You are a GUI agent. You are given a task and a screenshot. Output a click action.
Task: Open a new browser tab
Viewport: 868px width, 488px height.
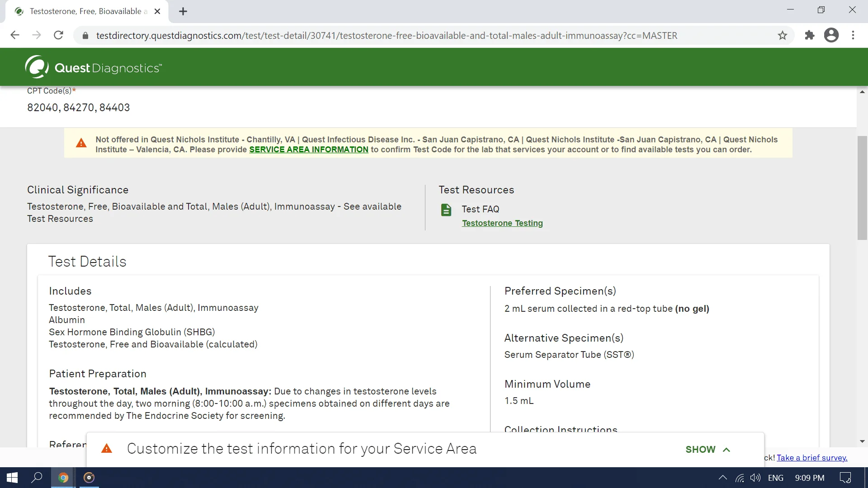pyautogui.click(x=183, y=11)
